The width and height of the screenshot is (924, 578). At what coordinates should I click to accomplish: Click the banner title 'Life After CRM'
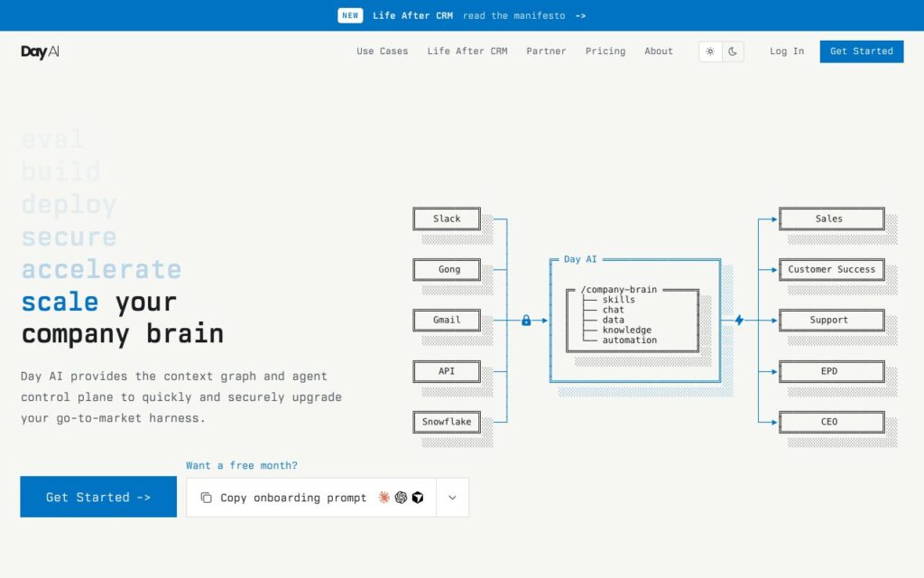(x=412, y=16)
